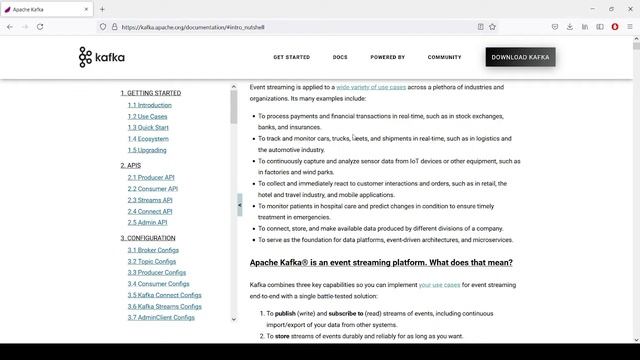This screenshot has height=360, width=640.
Task: Click the page scrollbar up arrow
Action: tap(636, 39)
